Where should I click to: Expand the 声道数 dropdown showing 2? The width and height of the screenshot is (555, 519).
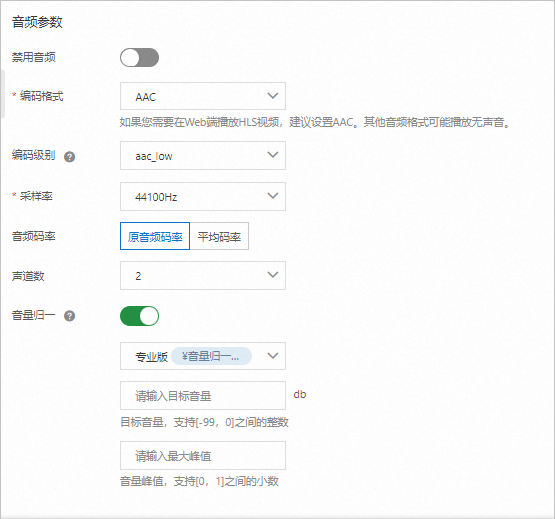coord(203,275)
